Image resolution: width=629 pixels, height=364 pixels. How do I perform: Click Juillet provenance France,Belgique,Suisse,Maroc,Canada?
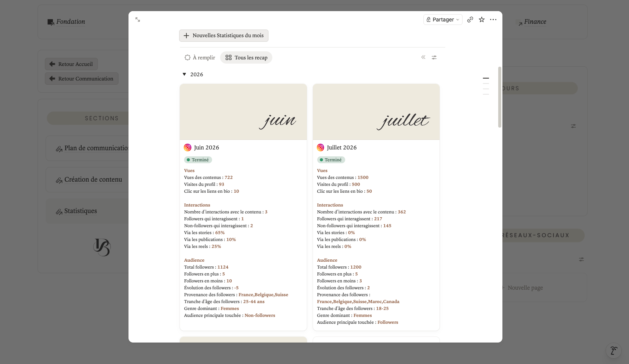point(358,302)
